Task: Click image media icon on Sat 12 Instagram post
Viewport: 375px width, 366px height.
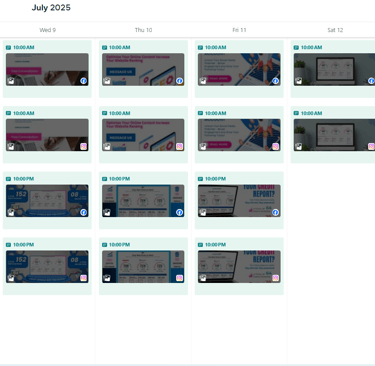Action: [x=299, y=146]
